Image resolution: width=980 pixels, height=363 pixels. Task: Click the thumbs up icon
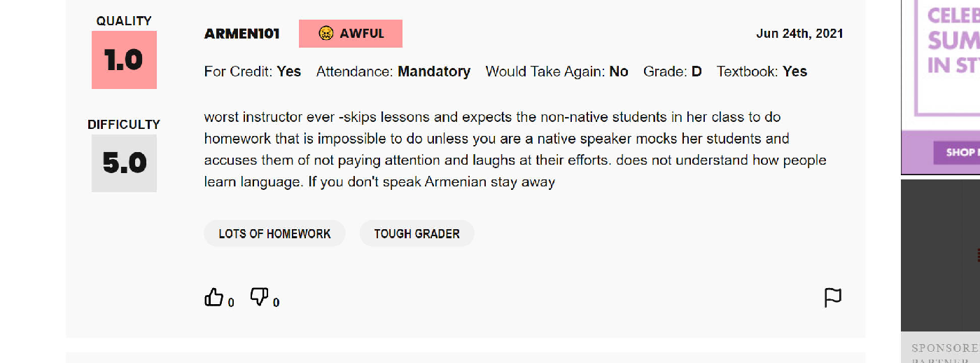pyautogui.click(x=213, y=297)
